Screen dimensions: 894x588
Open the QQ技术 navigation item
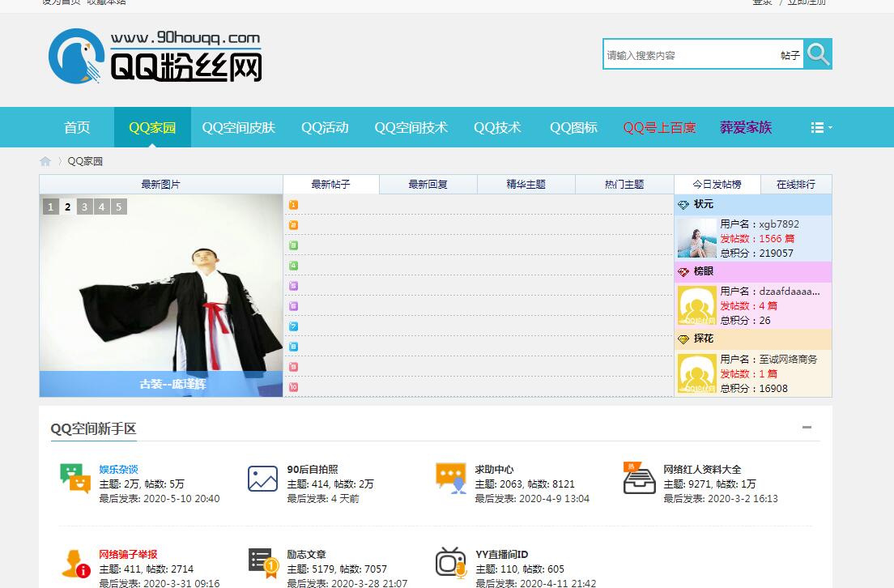click(497, 127)
